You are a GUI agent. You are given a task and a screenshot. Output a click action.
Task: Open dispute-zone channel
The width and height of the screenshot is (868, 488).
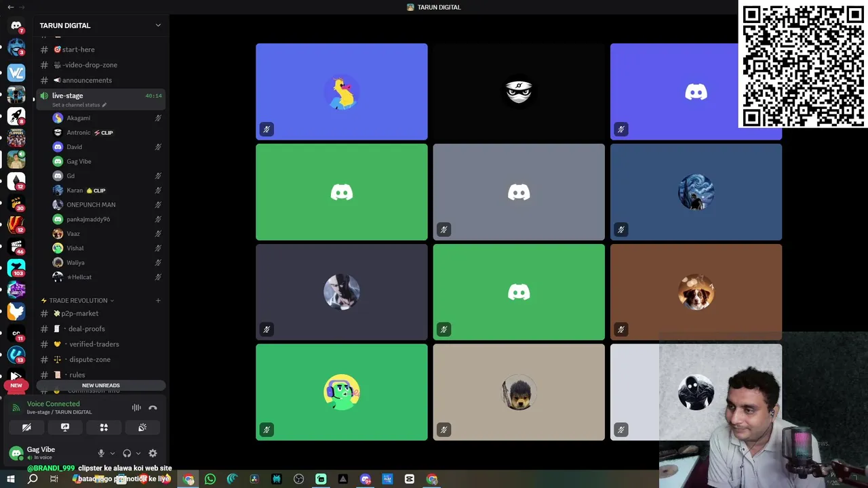pos(100,360)
